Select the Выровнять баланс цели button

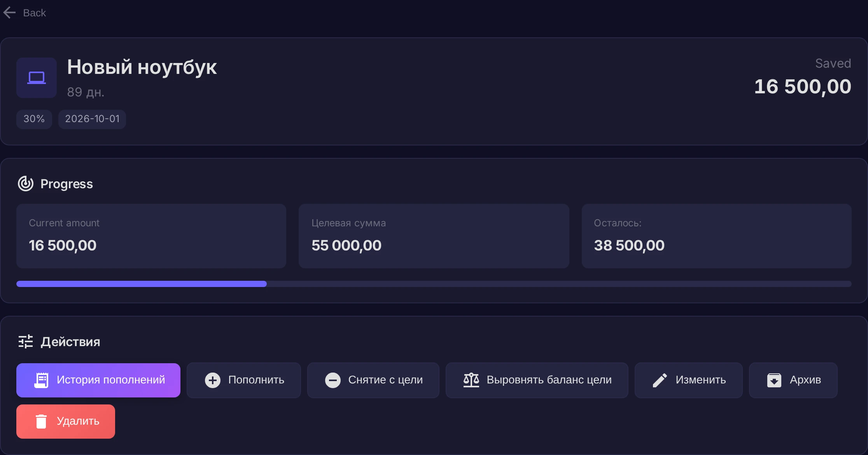click(537, 380)
